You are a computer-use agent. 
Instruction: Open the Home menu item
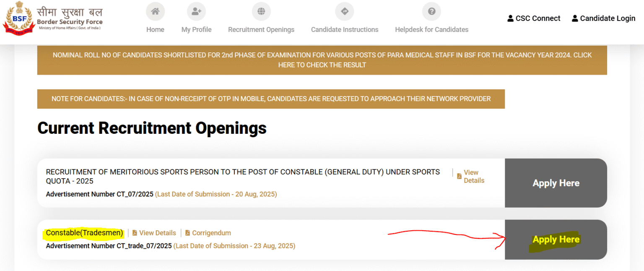coord(155,29)
